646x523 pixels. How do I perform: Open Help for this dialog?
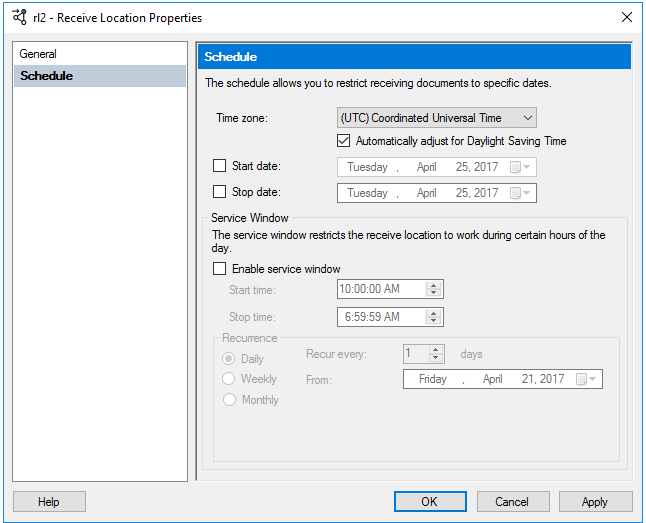point(49,502)
